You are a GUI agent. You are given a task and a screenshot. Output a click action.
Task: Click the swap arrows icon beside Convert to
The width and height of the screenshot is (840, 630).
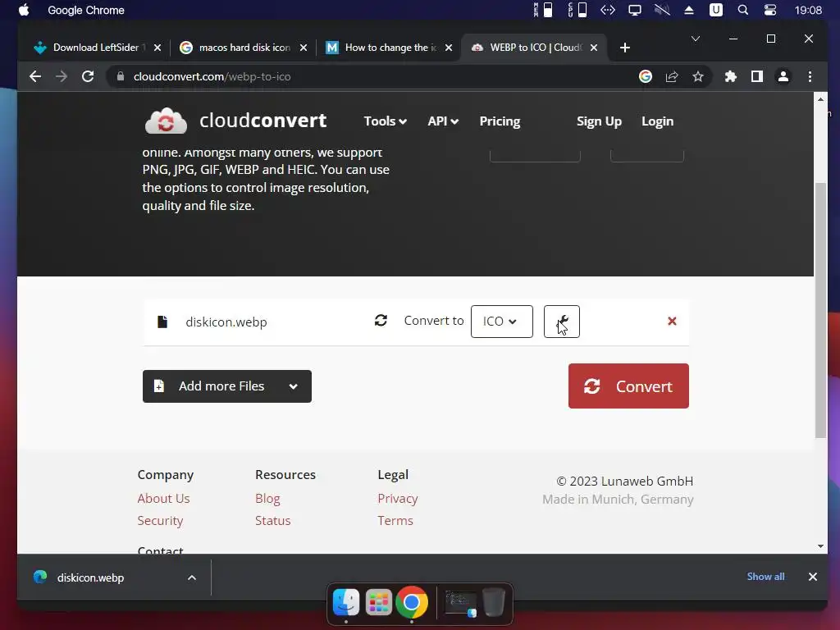coord(381,321)
